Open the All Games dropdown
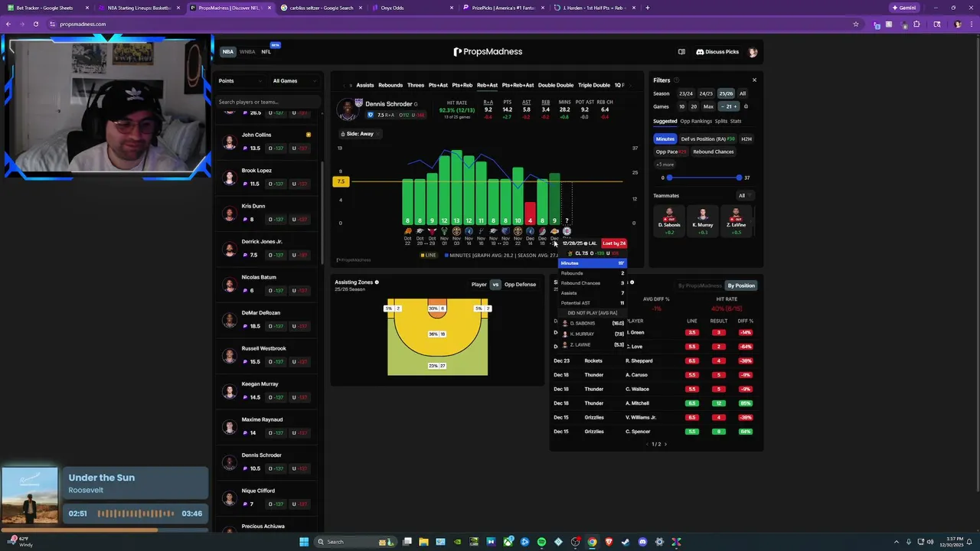The height and width of the screenshot is (551, 980). (x=295, y=81)
